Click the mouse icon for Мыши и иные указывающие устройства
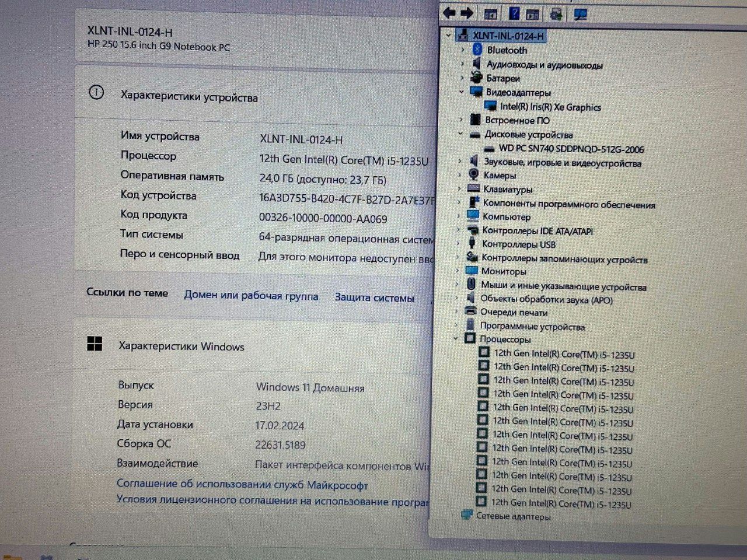The height and width of the screenshot is (560, 747). [472, 285]
